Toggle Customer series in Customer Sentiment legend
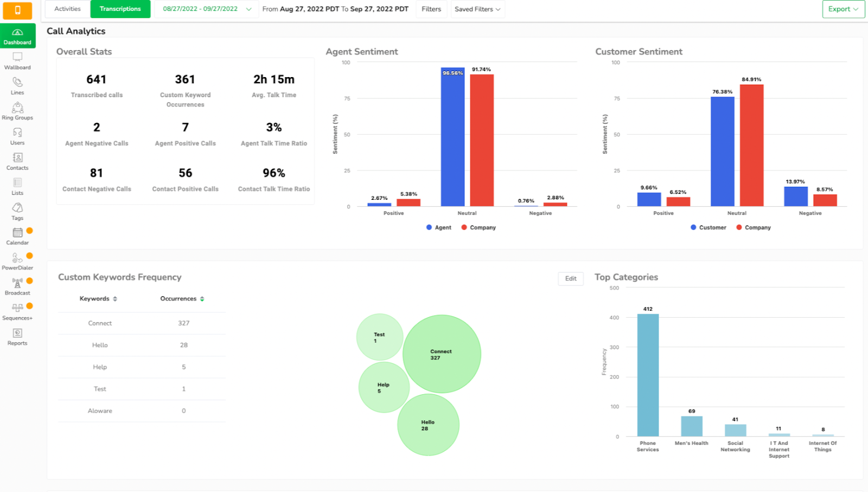Viewport: 868px width, 492px height. coord(708,228)
